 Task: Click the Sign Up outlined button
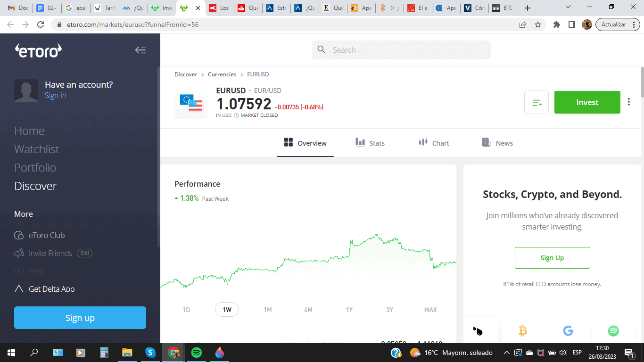click(x=553, y=258)
